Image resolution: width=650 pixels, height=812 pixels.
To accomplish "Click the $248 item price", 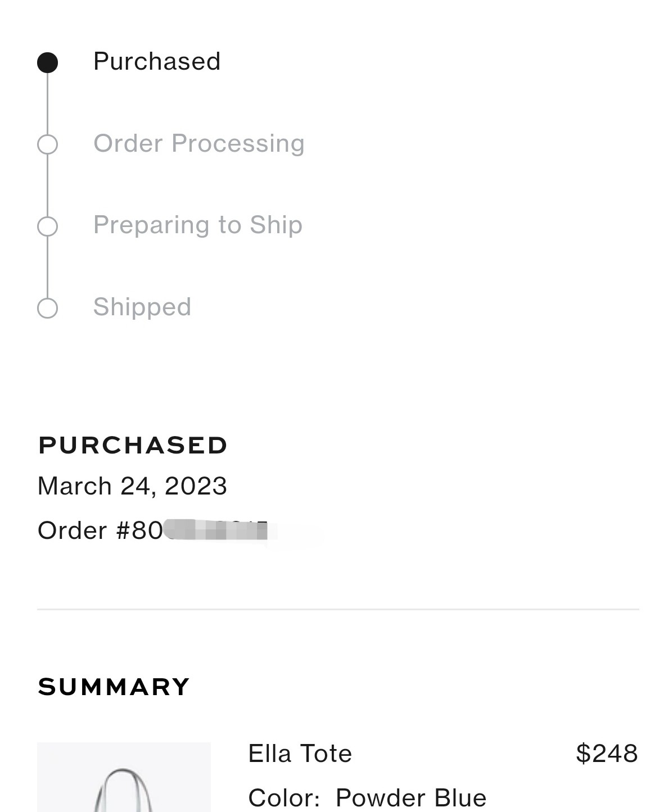I will [x=607, y=754].
